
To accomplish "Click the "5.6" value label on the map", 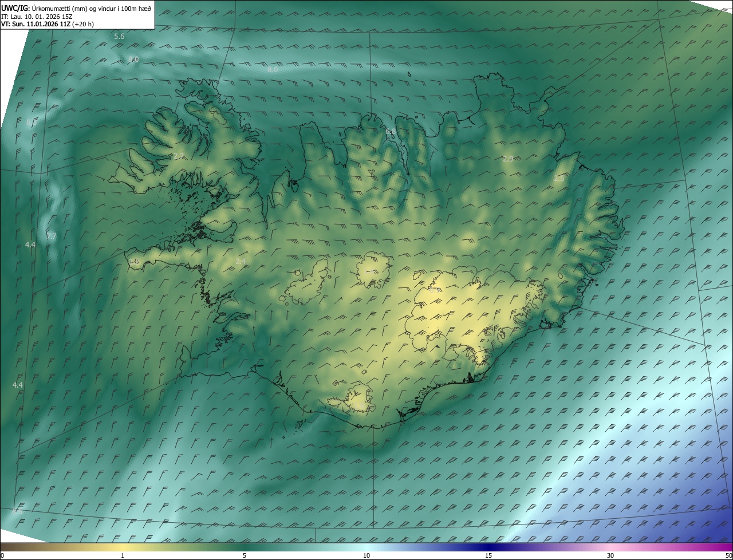I will tap(119, 37).
